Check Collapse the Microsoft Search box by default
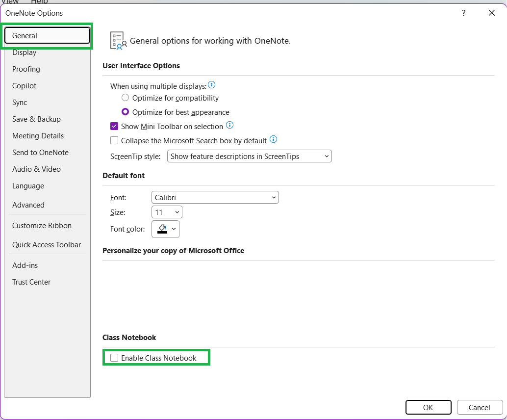This screenshot has width=507, height=420. coord(114,140)
